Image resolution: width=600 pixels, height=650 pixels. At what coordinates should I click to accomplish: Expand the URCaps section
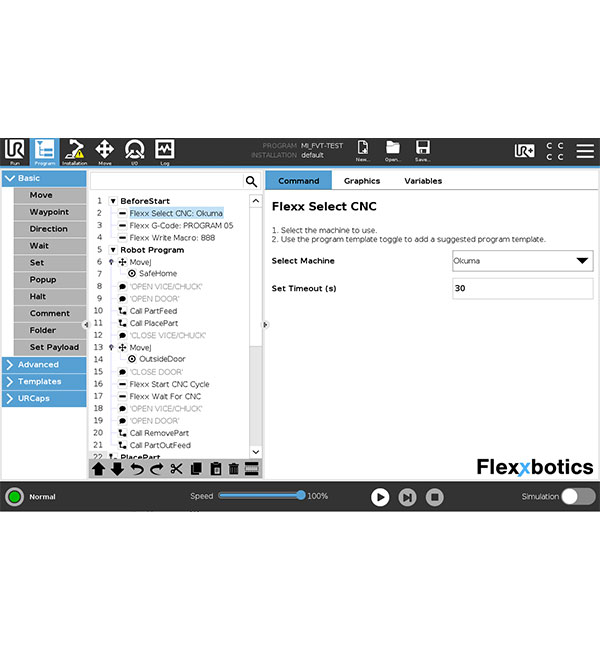point(44,398)
